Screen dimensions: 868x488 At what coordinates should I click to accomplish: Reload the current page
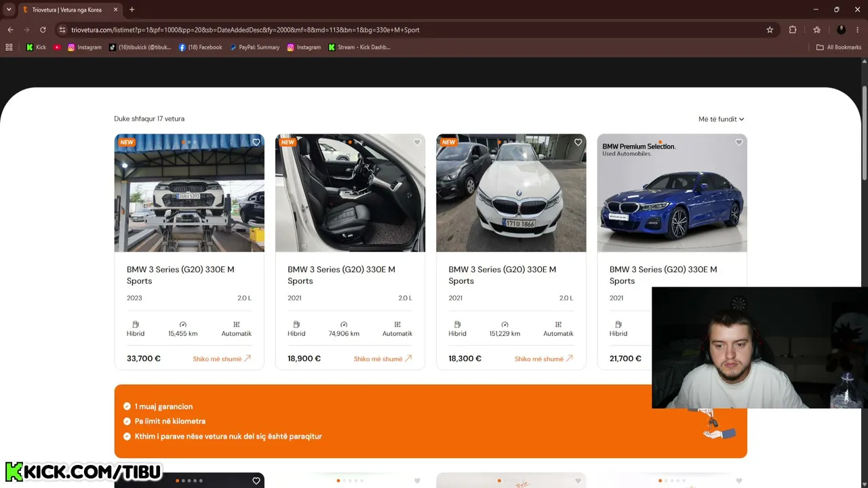point(43,30)
